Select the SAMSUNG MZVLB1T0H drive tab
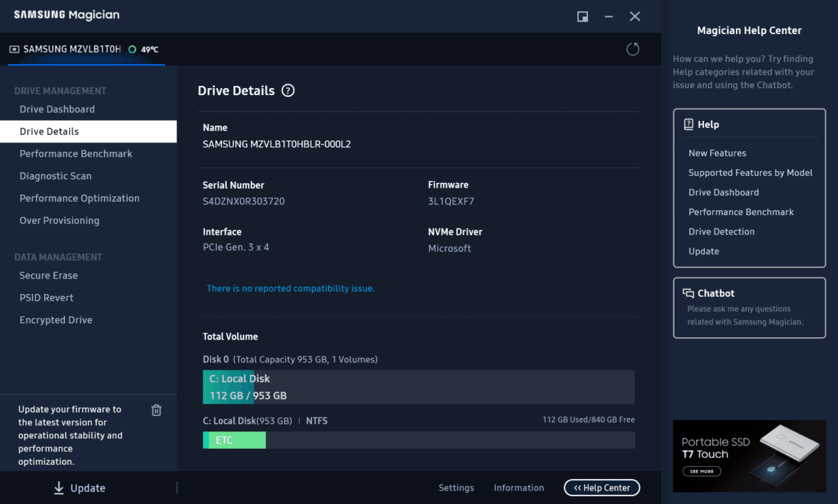838x504 pixels. [x=73, y=50]
